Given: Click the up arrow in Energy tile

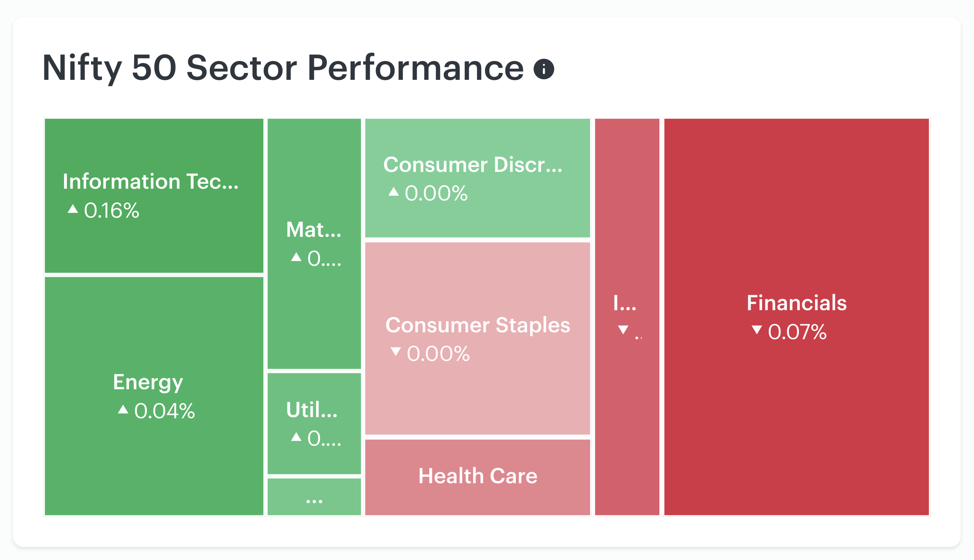Looking at the screenshot, I should pos(123,409).
